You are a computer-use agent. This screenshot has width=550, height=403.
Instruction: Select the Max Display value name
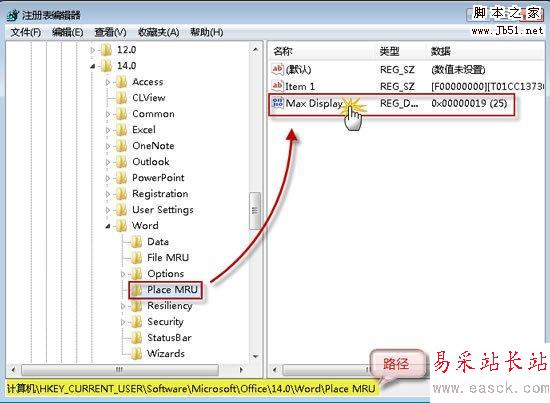pos(314,103)
